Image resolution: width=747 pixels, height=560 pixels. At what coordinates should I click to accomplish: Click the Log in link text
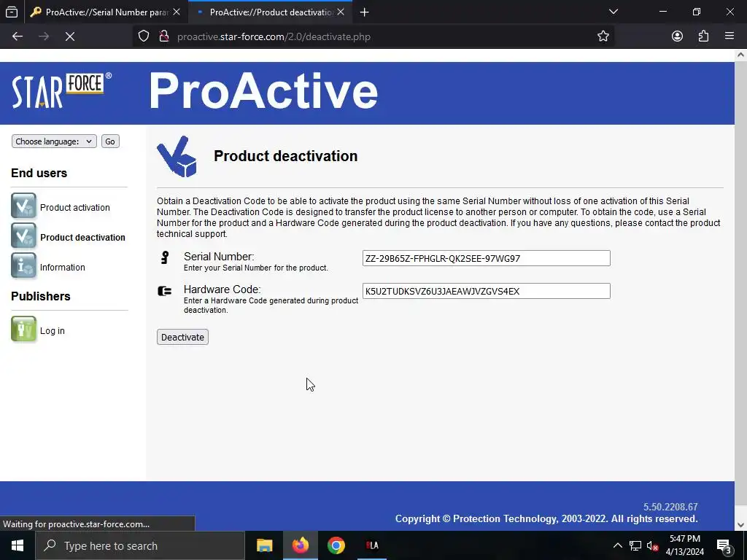tap(53, 330)
